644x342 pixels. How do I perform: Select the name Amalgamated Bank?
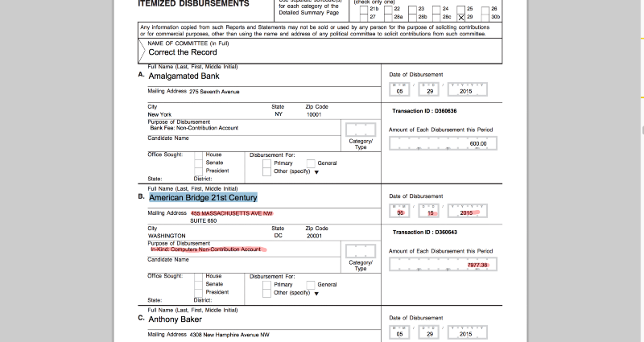pyautogui.click(x=184, y=76)
